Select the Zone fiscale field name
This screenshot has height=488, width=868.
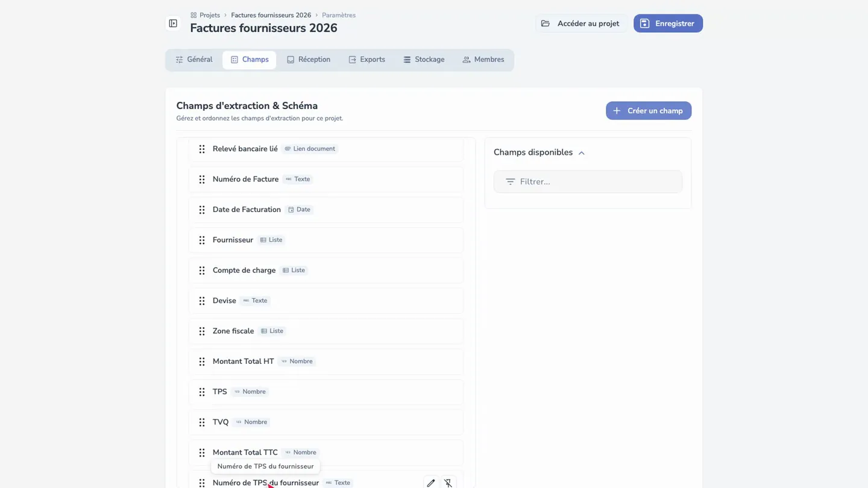click(233, 331)
